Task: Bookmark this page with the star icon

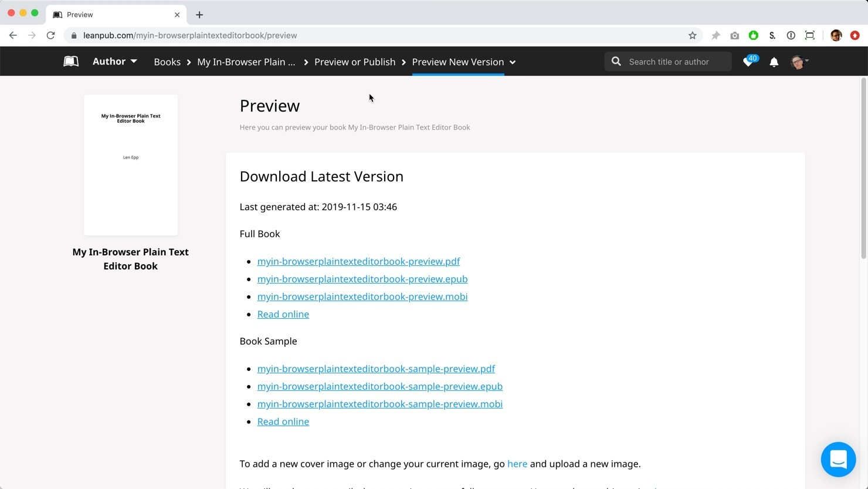Action: tap(692, 35)
